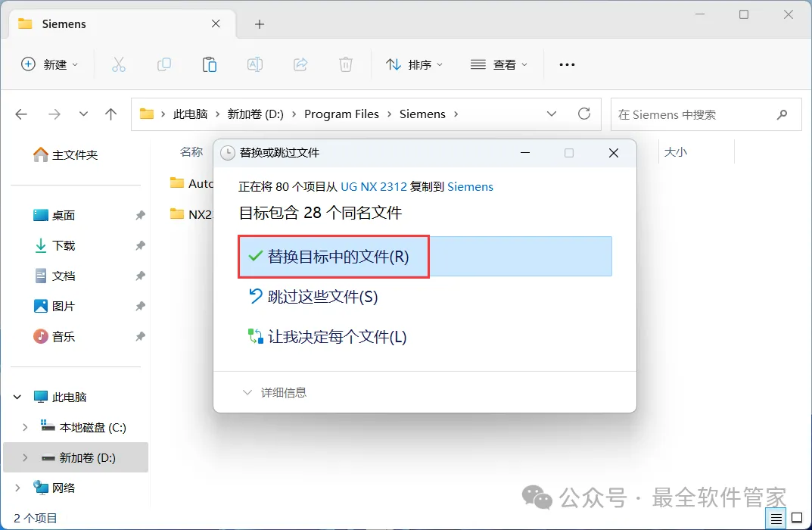
Task: Open the UG NX 2312 source link
Action: point(374,186)
